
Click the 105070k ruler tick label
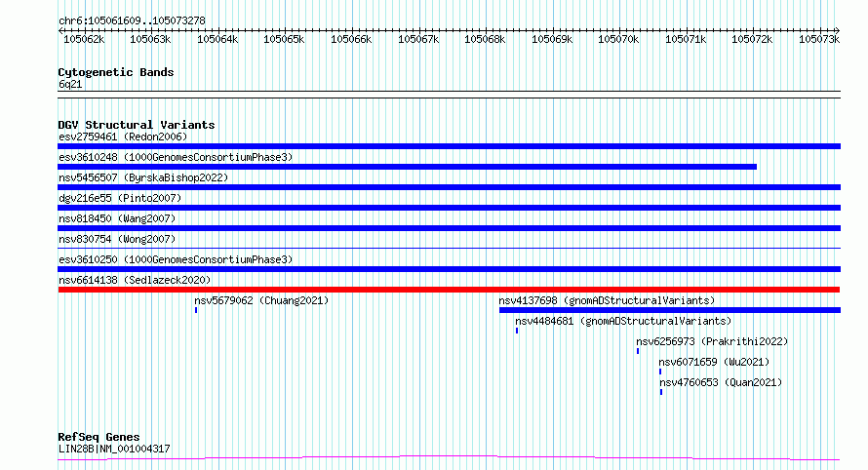[x=618, y=39]
